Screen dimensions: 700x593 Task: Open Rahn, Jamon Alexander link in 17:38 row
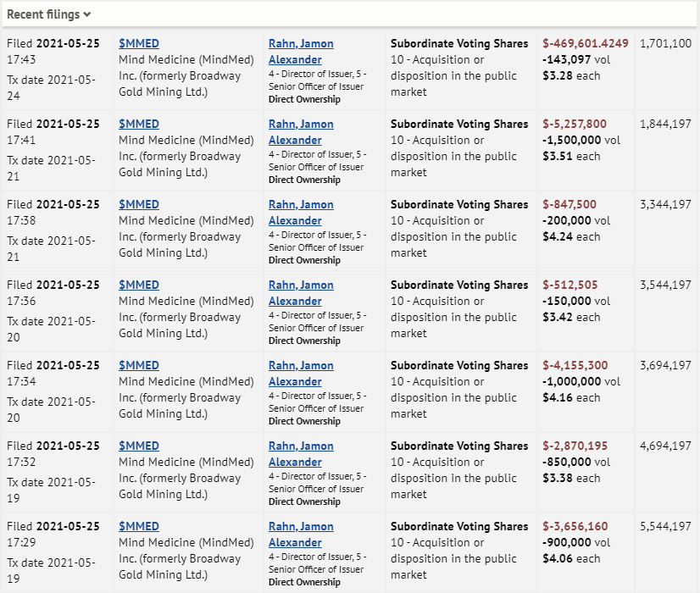pyautogui.click(x=301, y=213)
